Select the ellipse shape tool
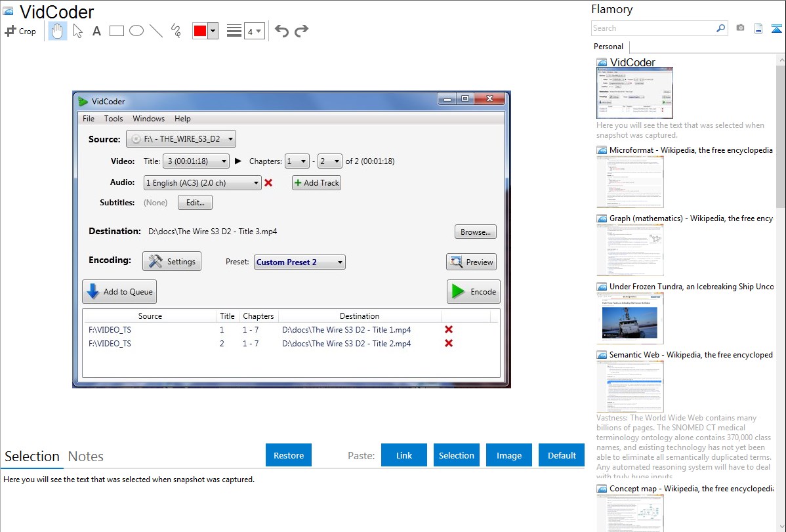Image resolution: width=786 pixels, height=532 pixels. [136, 31]
